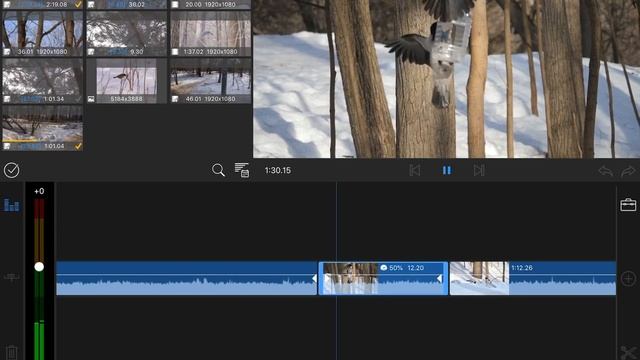Tap the first clip's right trim handle
This screenshot has height=360, width=640.
[314, 278]
